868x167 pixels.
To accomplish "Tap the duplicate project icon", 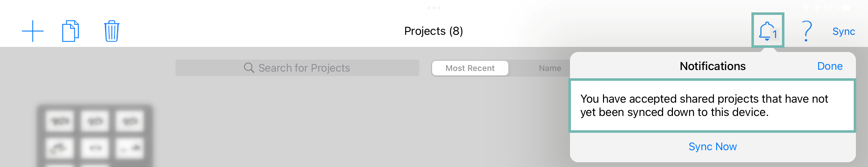I will (x=71, y=31).
